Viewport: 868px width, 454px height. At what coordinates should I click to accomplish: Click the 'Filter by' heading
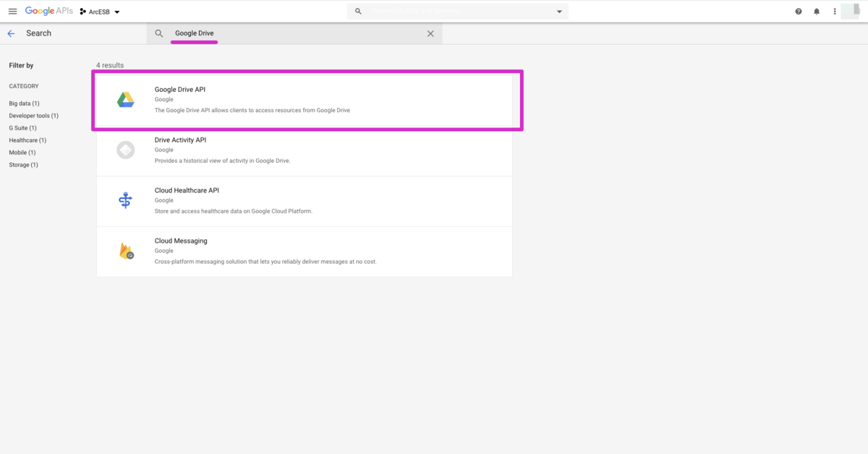pyautogui.click(x=21, y=65)
